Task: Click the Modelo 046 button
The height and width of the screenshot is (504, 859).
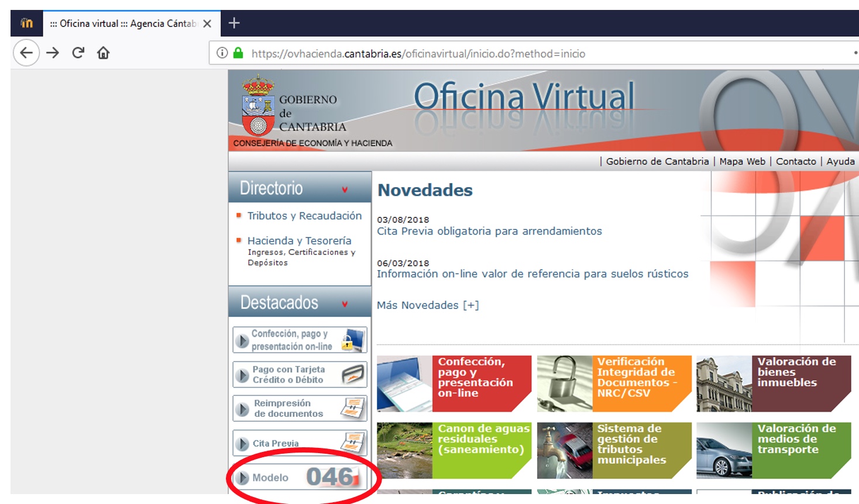Action: 300,477
